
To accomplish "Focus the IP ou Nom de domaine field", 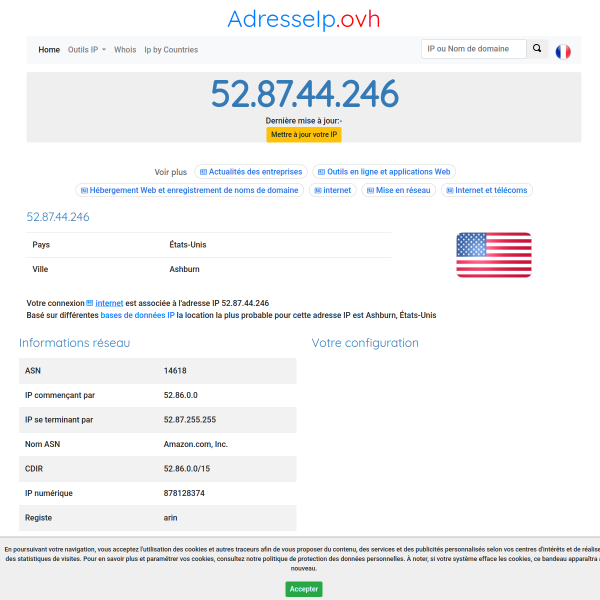I will [474, 49].
